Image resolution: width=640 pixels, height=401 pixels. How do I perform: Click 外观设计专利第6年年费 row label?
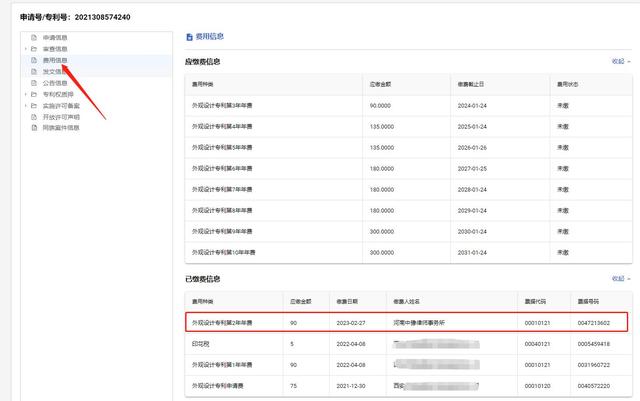pyautogui.click(x=222, y=169)
